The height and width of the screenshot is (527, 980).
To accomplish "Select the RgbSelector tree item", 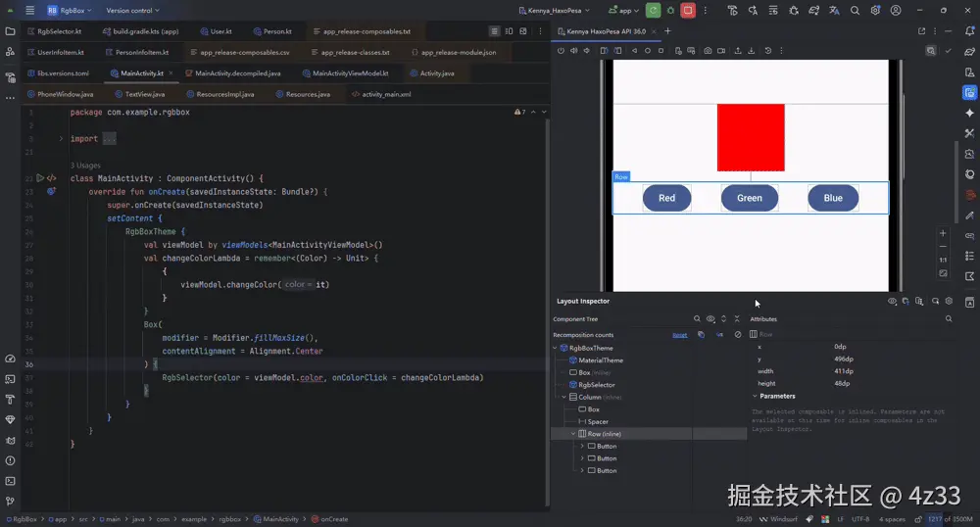I will pos(591,385).
